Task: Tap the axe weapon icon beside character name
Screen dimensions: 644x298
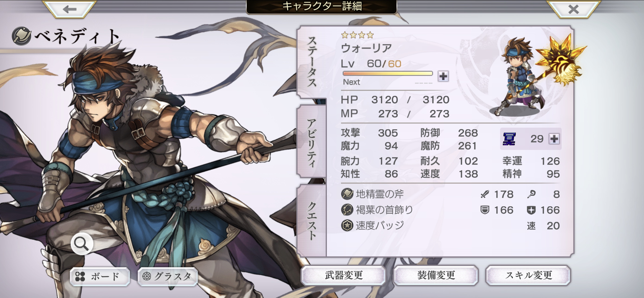Action: tap(22, 36)
